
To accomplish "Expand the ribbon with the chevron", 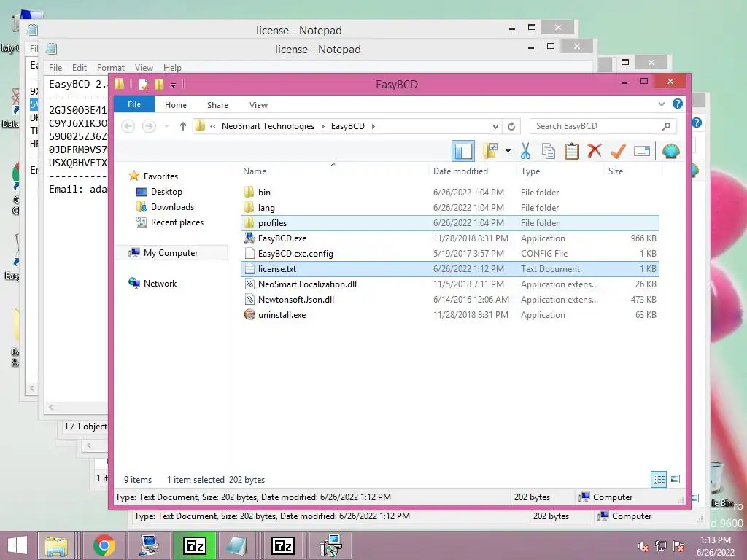I will 661,104.
